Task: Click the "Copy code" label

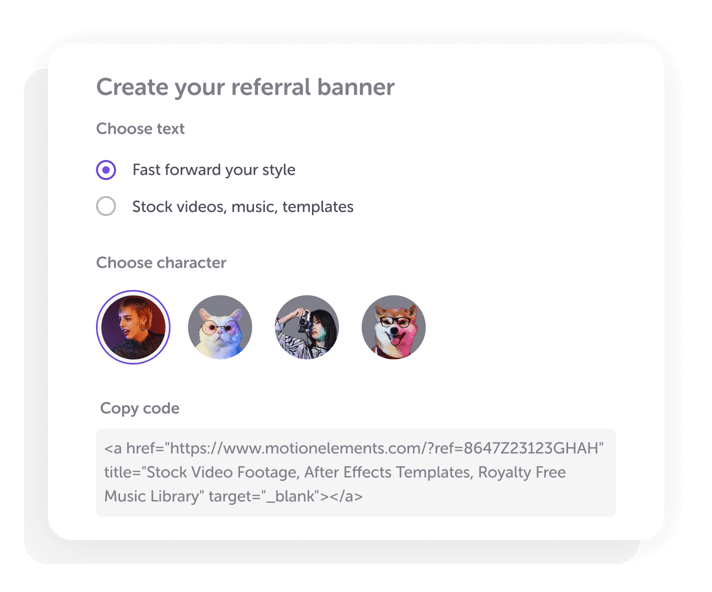Action: coord(140,408)
